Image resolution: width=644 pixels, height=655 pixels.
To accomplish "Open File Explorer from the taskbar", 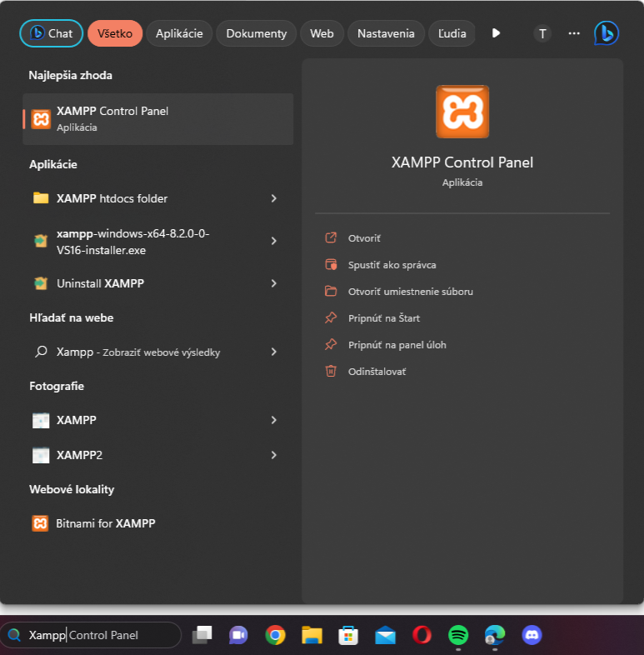I will tap(312, 636).
